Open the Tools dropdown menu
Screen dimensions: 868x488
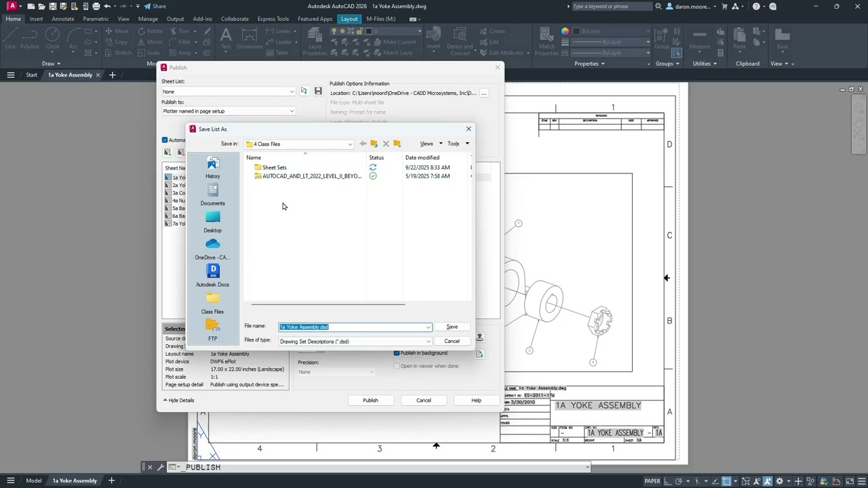tap(458, 144)
